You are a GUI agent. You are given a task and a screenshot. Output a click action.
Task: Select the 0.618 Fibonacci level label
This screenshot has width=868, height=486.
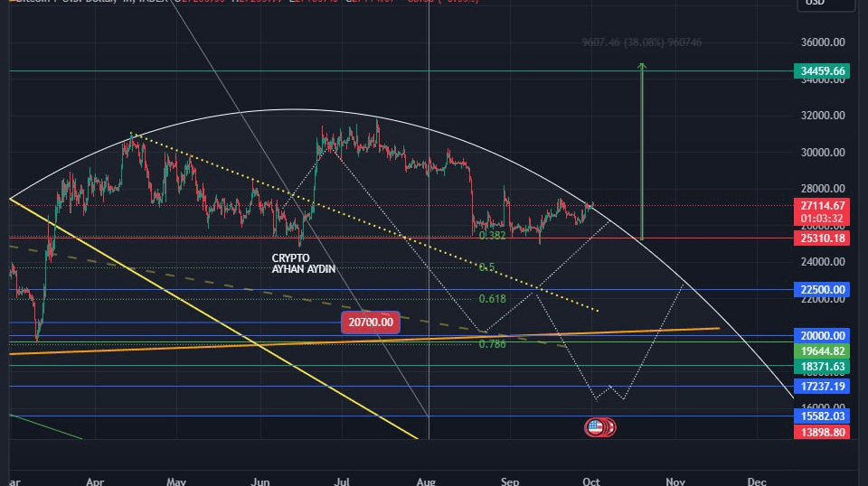492,299
